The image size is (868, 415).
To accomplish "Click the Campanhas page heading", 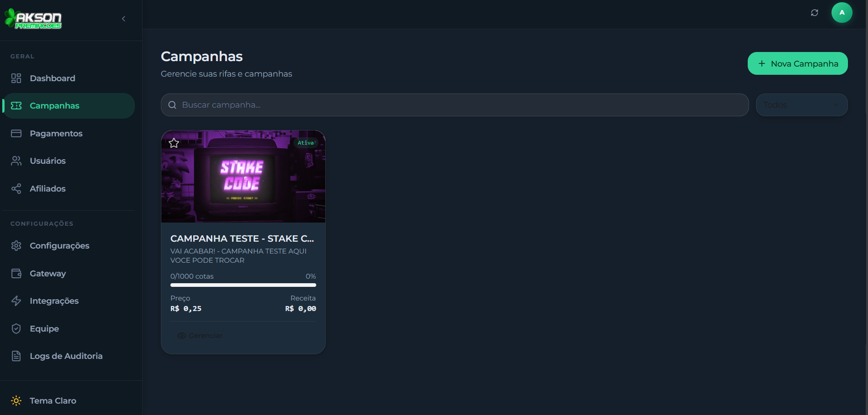I will (202, 57).
